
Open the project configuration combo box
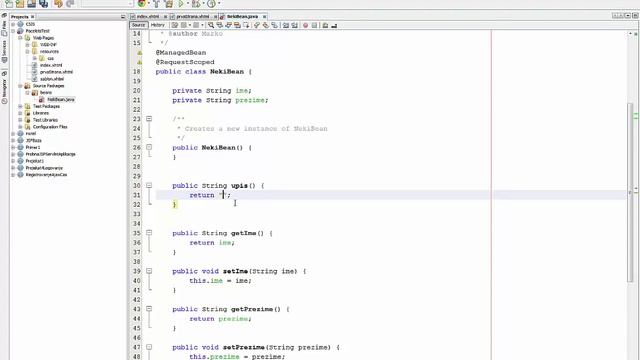107,3
